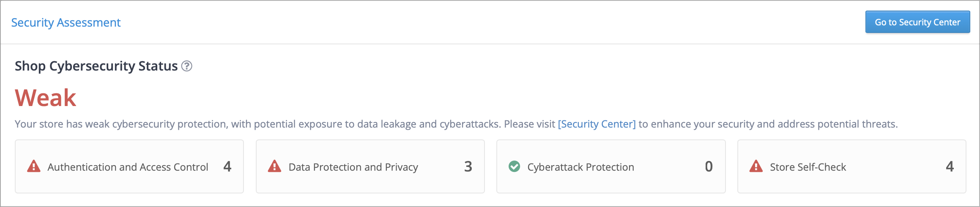Click the zero count for Cyberattack Protection
980x207 pixels.
(709, 166)
